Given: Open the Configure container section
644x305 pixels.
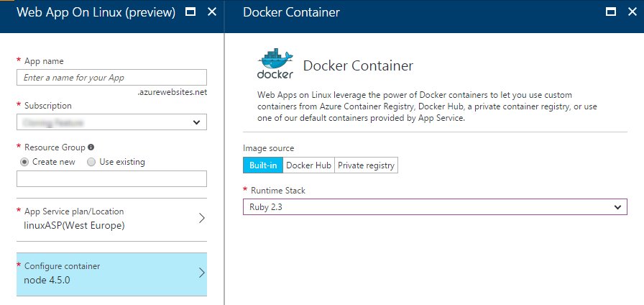Looking at the screenshot, I should [x=108, y=273].
